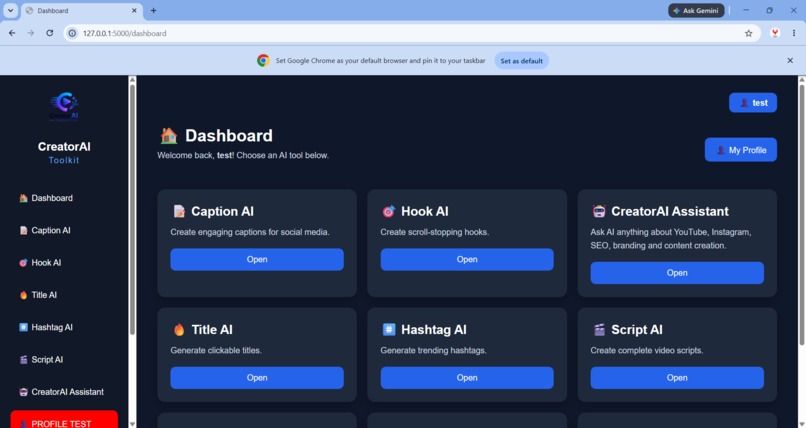Open the Hook AI tool card
The image size is (806, 428).
coord(467,259)
